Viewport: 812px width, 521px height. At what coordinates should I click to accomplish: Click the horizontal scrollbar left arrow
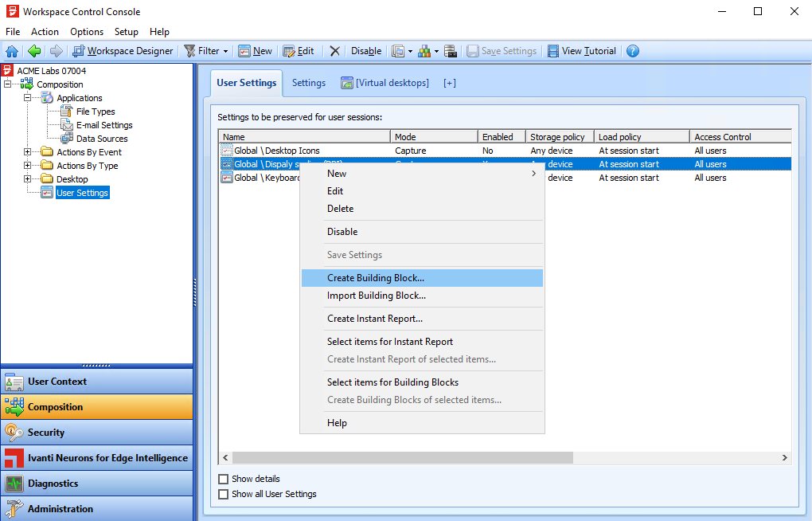225,458
